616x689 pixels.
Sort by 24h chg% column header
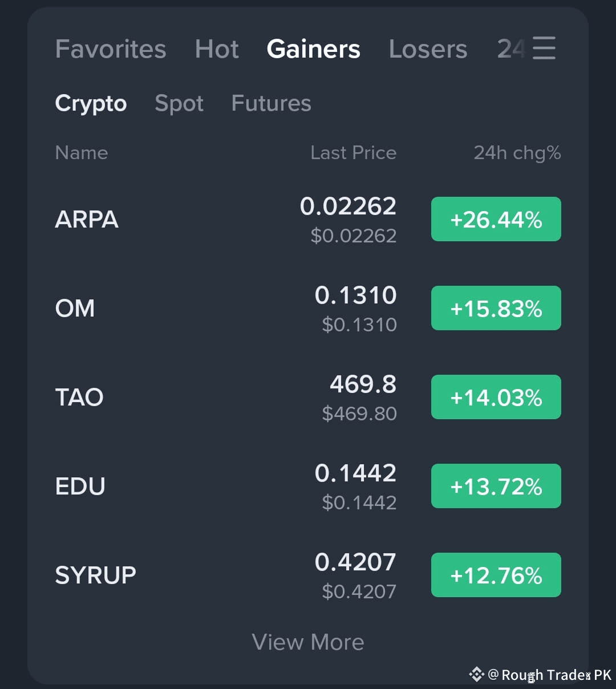pos(517,153)
